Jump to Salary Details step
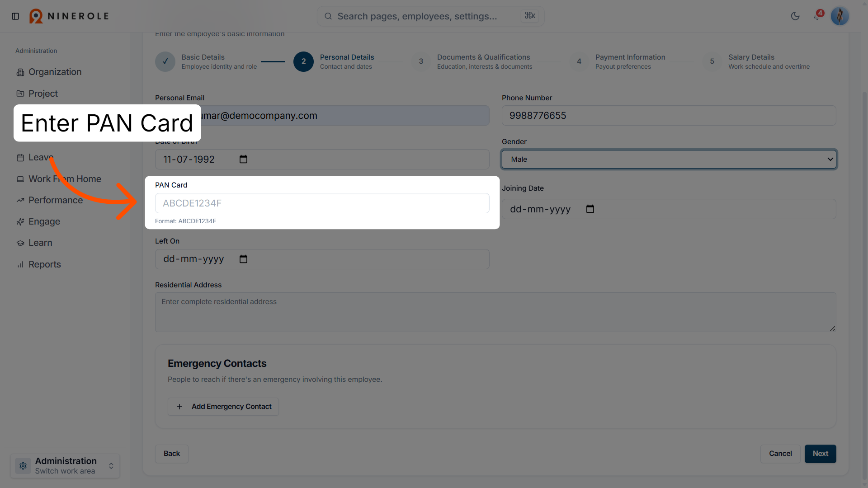 pos(756,61)
